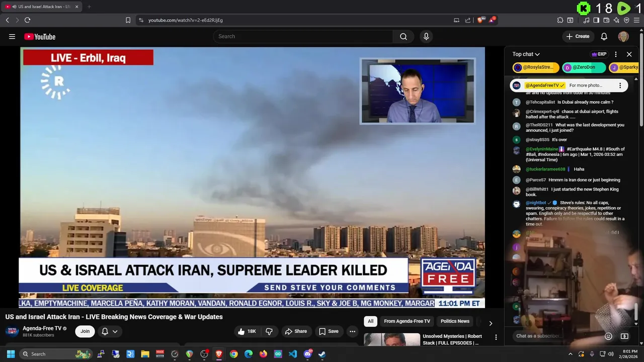Open Windows Start menu

click(x=11, y=354)
